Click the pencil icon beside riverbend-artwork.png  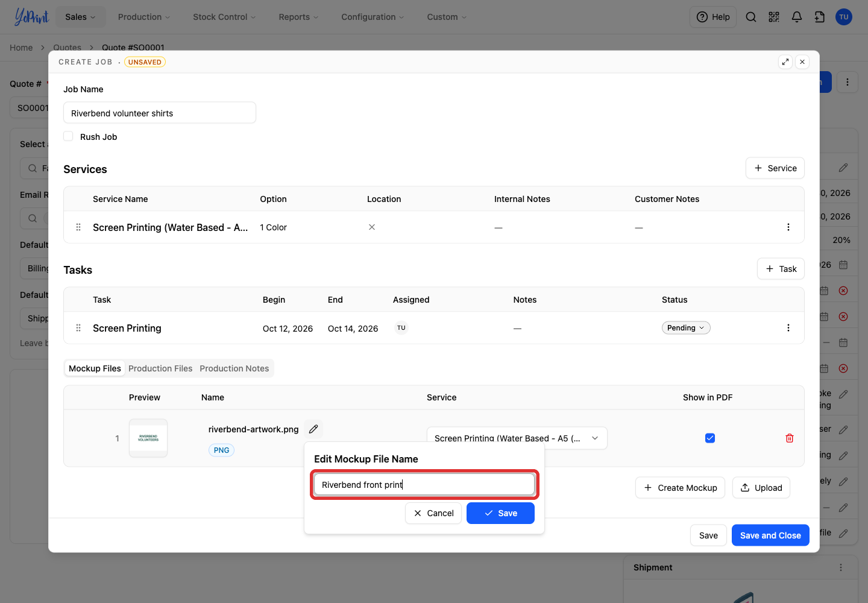click(313, 429)
